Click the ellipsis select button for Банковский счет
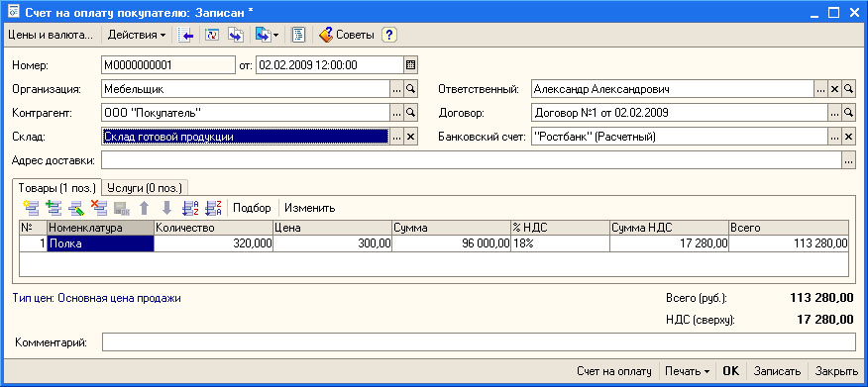The width and height of the screenshot is (868, 387). pyautogui.click(x=834, y=137)
